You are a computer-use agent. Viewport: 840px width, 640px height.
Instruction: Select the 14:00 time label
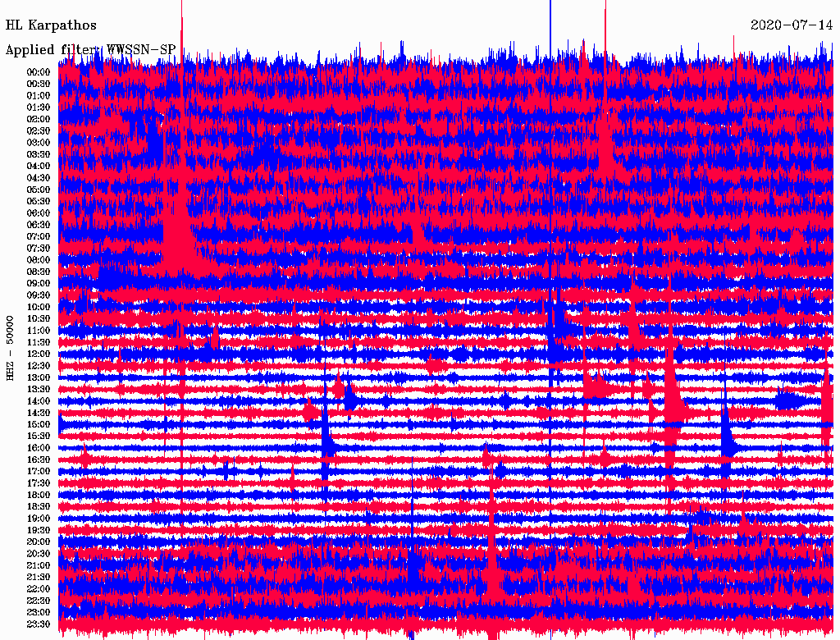[39, 401]
